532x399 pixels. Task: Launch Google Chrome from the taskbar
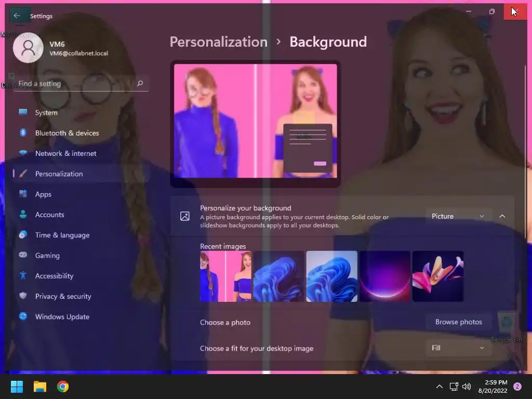click(x=63, y=387)
